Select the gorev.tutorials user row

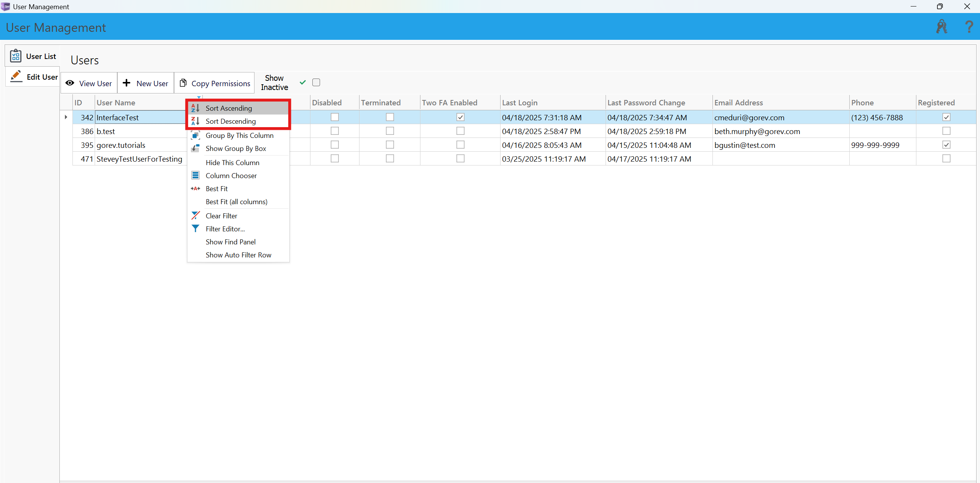tap(524, 145)
